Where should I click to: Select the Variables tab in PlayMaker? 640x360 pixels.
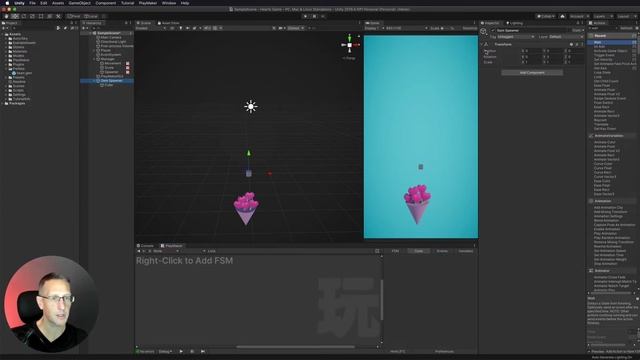(x=465, y=251)
